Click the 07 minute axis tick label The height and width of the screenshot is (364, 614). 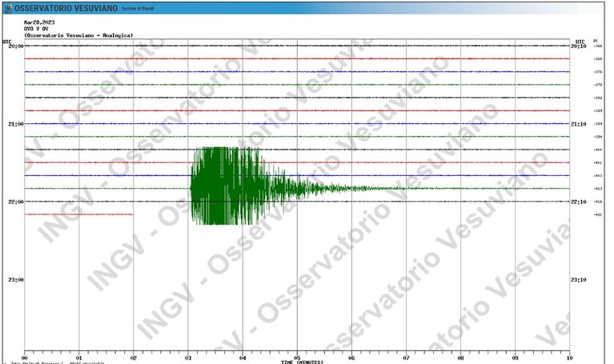tap(406, 358)
